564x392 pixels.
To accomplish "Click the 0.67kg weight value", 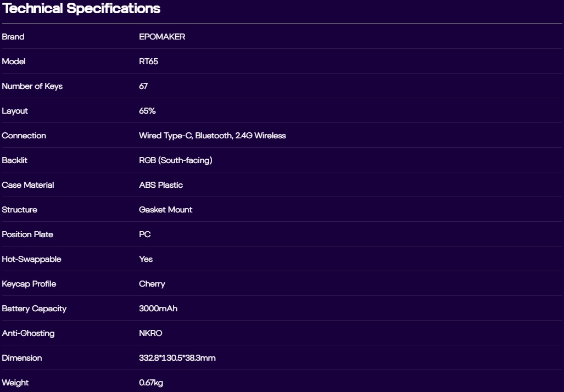I will (x=150, y=383).
